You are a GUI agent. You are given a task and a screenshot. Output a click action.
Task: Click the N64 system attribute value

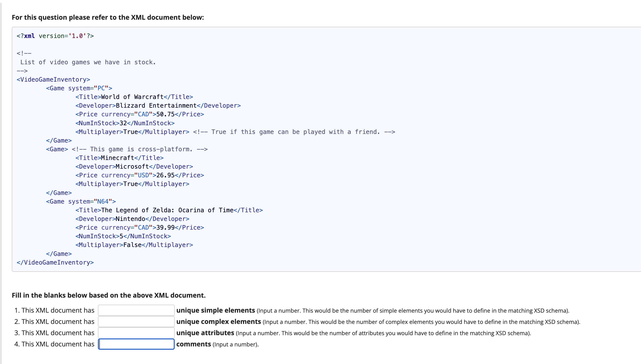104,201
